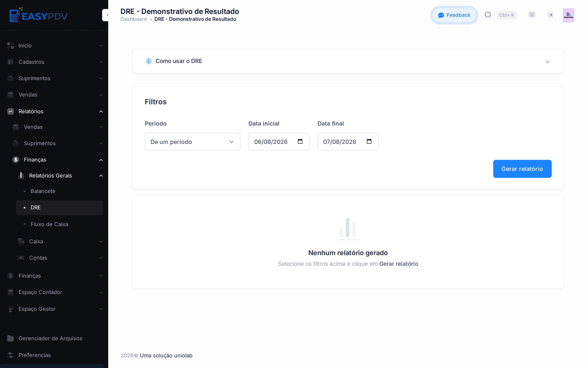Open the Data final calendar picker icon
The width and height of the screenshot is (588, 368).
pyautogui.click(x=369, y=141)
